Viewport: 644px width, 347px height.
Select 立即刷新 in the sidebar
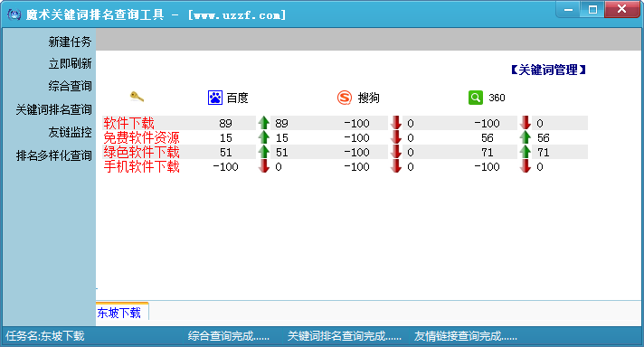(70, 63)
